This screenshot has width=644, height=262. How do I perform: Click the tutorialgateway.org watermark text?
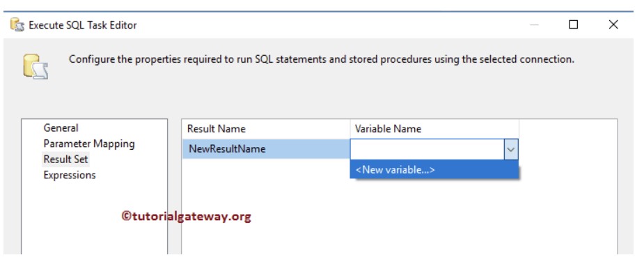186,216
